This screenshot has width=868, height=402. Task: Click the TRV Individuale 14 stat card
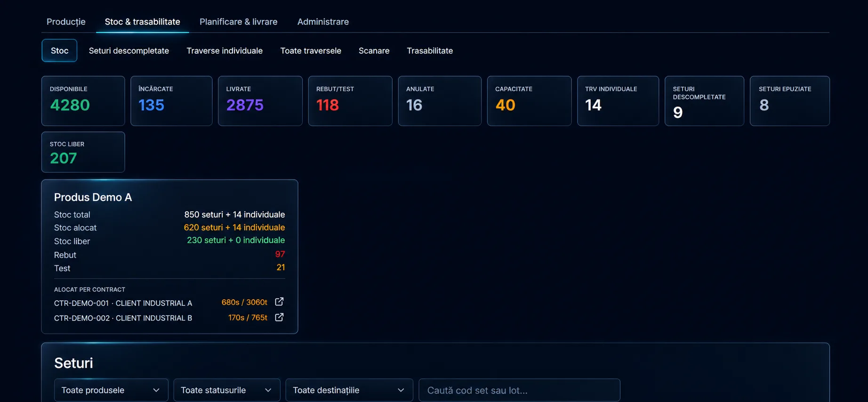pyautogui.click(x=618, y=101)
